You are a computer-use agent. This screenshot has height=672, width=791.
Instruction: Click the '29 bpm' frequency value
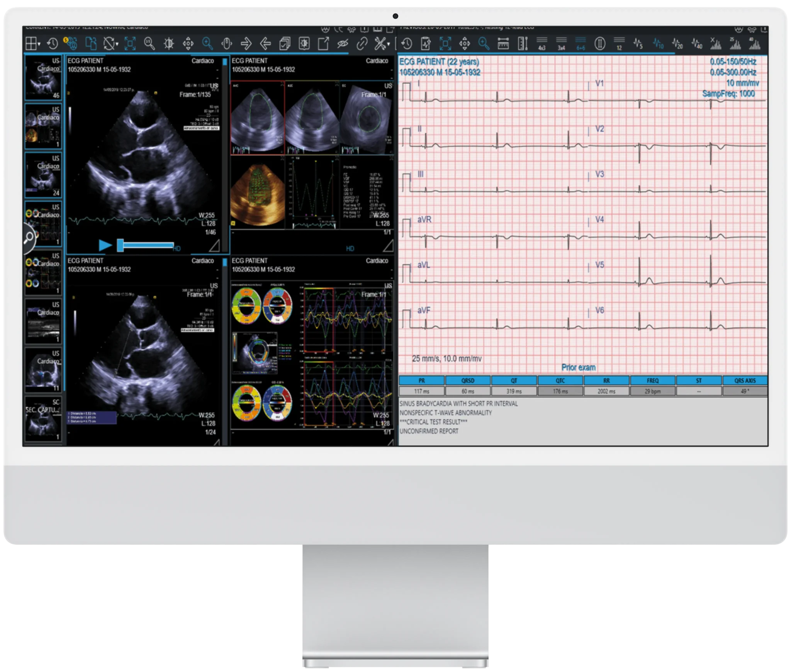tap(653, 391)
